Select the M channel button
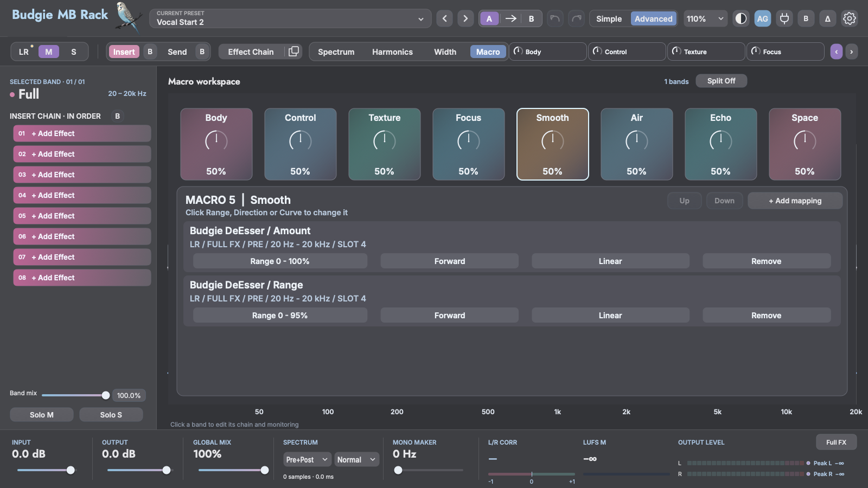Image resolution: width=868 pixels, height=488 pixels. pos(49,52)
